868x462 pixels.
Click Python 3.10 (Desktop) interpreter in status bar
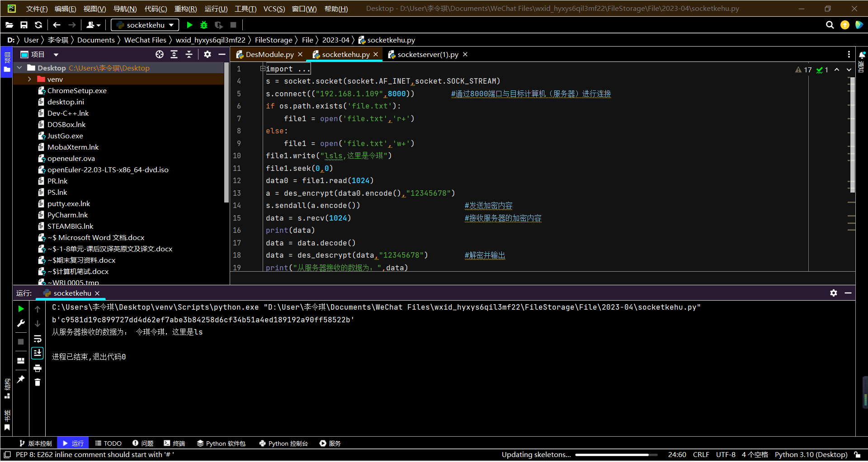tap(811, 455)
